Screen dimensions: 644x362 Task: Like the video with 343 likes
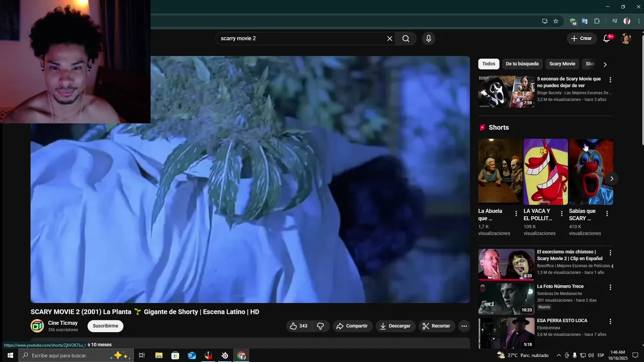click(x=298, y=326)
